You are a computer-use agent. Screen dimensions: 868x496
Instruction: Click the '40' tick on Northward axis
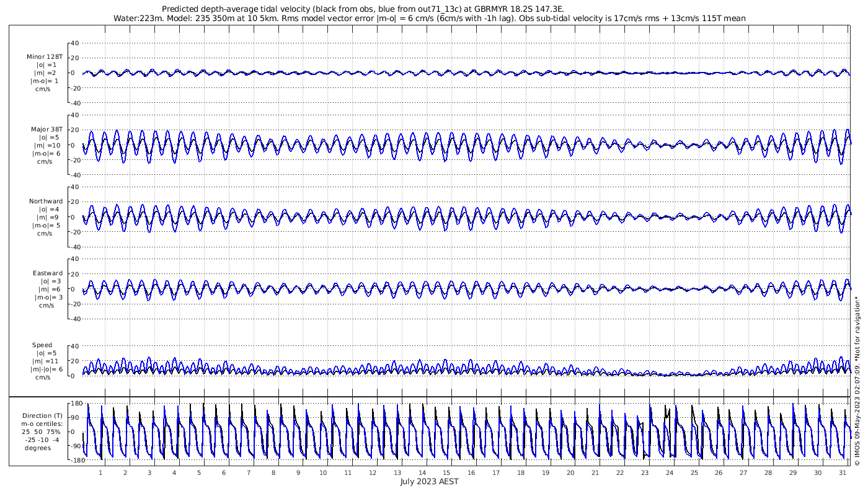[x=74, y=187]
